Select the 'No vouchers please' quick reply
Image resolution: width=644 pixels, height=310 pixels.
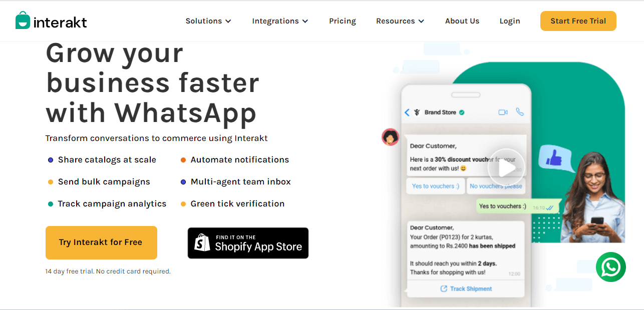tap(496, 186)
